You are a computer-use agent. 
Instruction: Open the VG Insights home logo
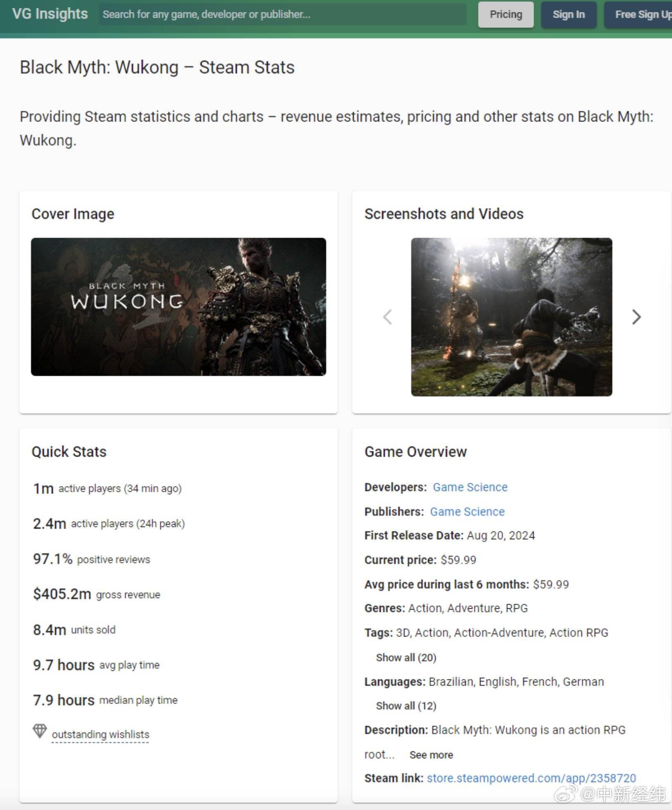click(x=50, y=14)
